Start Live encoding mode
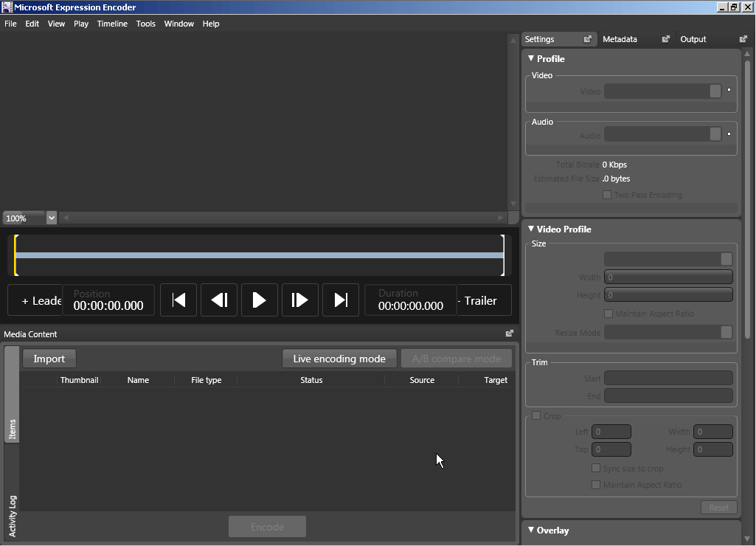 [x=339, y=359]
